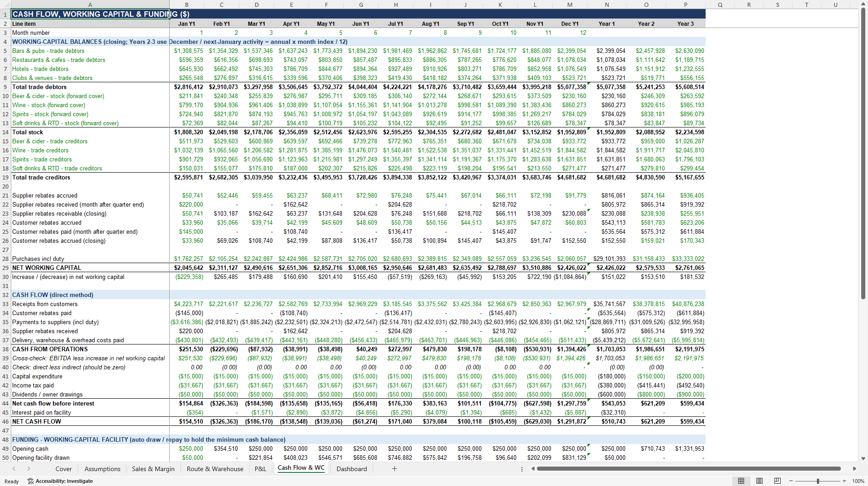Screen dimensions: 868x486
Task: Select column Q header
Action: [720, 5]
